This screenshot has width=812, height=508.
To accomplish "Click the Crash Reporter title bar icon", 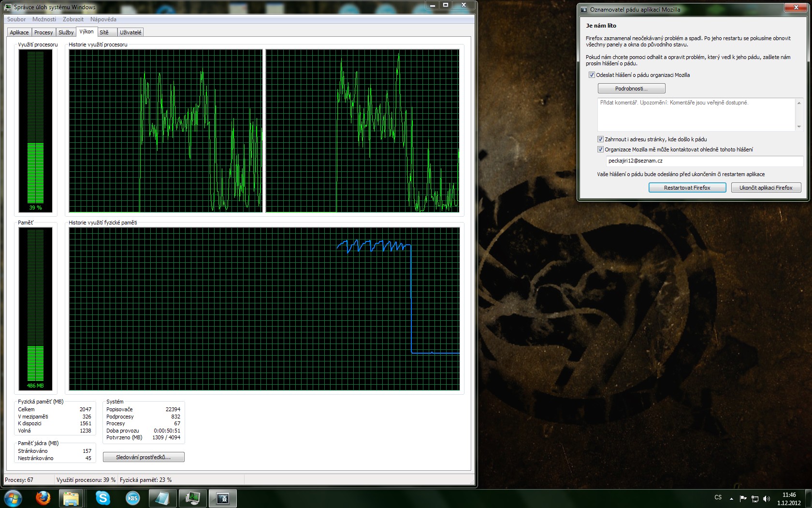I will click(x=584, y=9).
